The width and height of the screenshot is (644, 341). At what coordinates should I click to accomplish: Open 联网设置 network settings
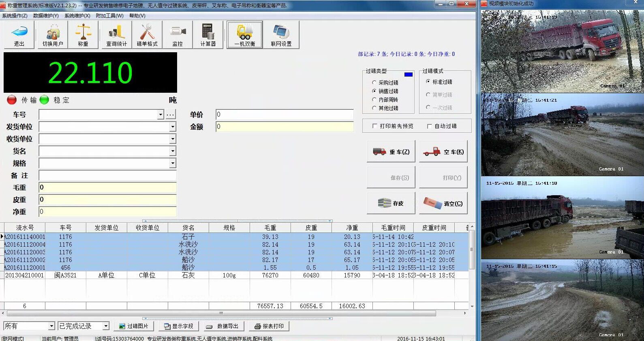click(281, 35)
